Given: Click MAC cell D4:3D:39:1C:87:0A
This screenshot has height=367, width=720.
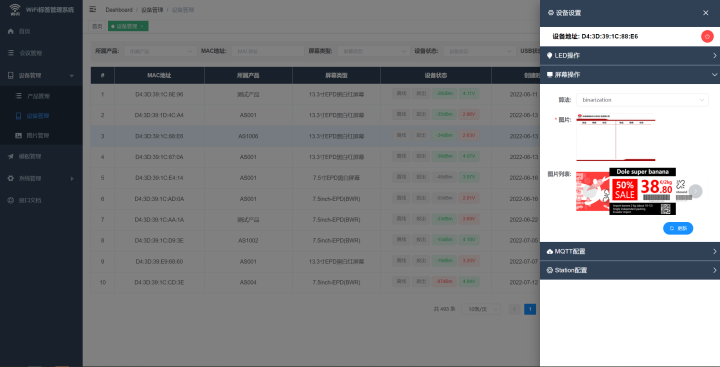Looking at the screenshot, I should coord(159,157).
